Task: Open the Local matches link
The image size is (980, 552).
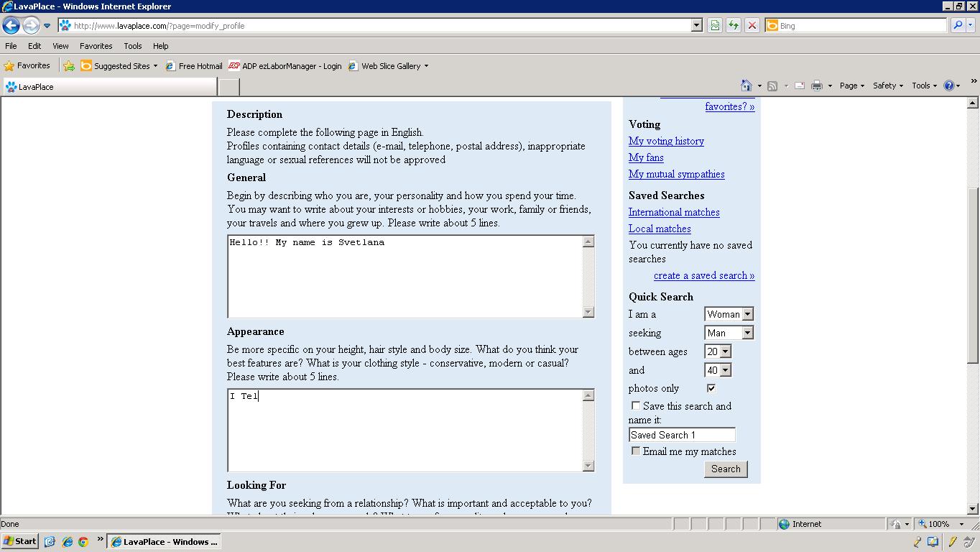Action: pyautogui.click(x=660, y=229)
